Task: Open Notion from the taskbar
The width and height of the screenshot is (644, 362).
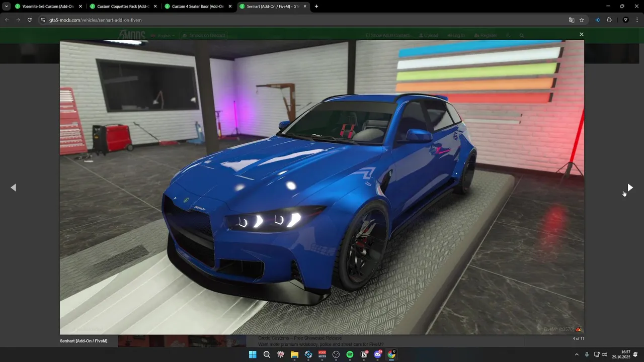Action: point(364,354)
